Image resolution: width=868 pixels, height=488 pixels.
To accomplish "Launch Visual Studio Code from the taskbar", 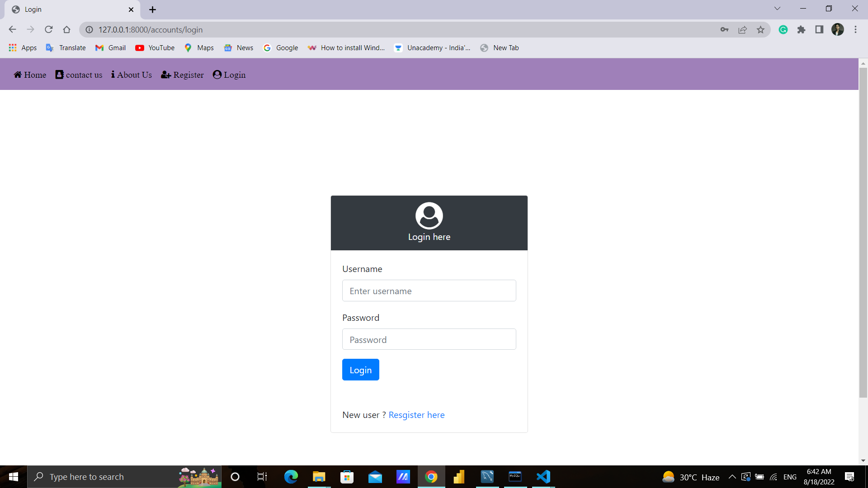I will 543,477.
